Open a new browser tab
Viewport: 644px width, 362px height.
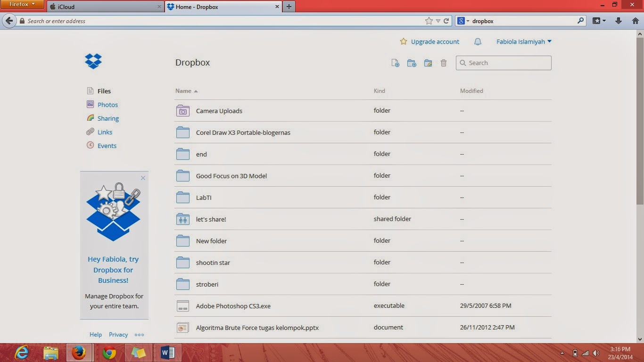click(x=289, y=7)
